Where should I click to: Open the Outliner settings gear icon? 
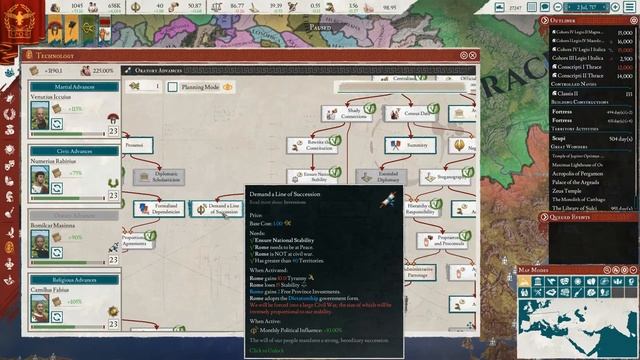pos(633,20)
